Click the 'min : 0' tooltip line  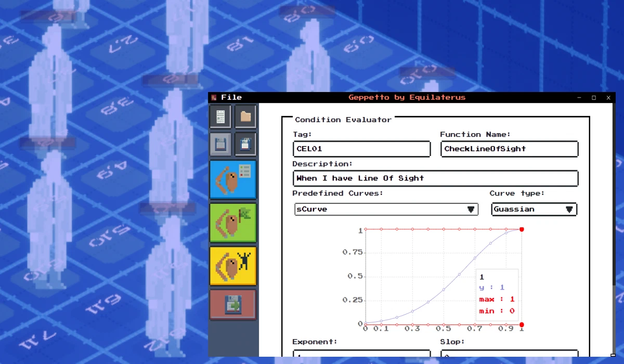coord(497,311)
